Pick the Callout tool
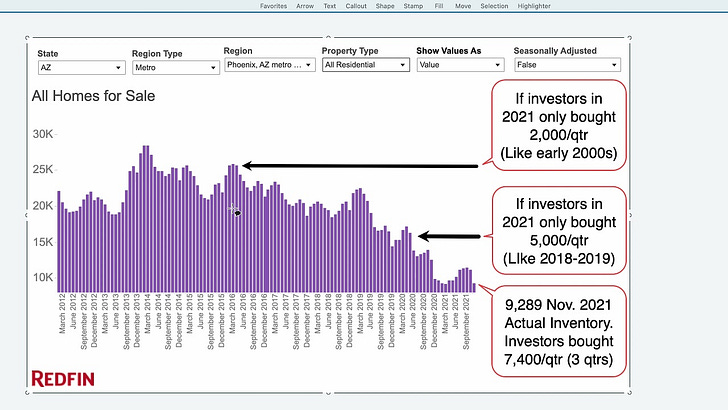 (x=356, y=6)
